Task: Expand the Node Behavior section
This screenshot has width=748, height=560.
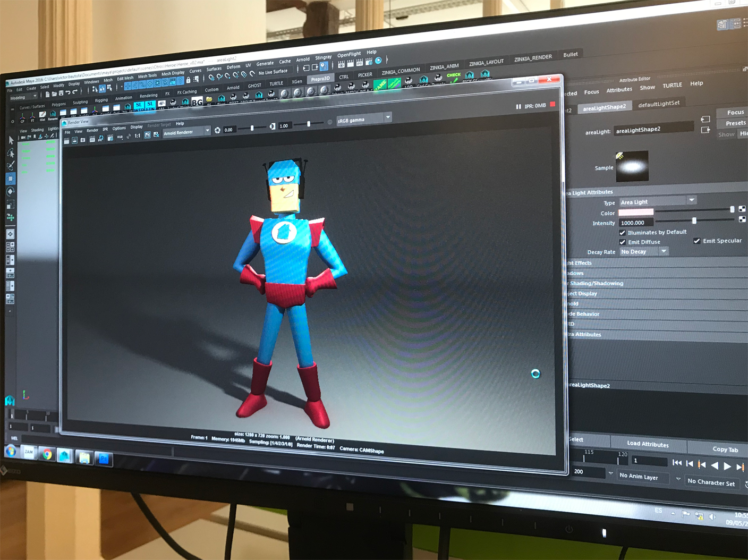Action: [x=657, y=314]
